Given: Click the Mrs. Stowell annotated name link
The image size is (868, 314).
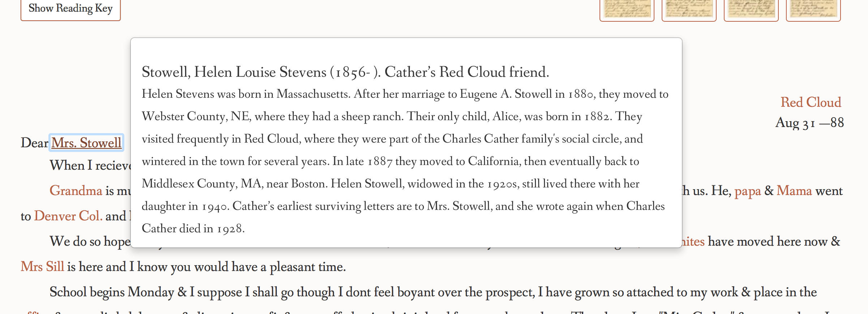Looking at the screenshot, I should coord(86,143).
